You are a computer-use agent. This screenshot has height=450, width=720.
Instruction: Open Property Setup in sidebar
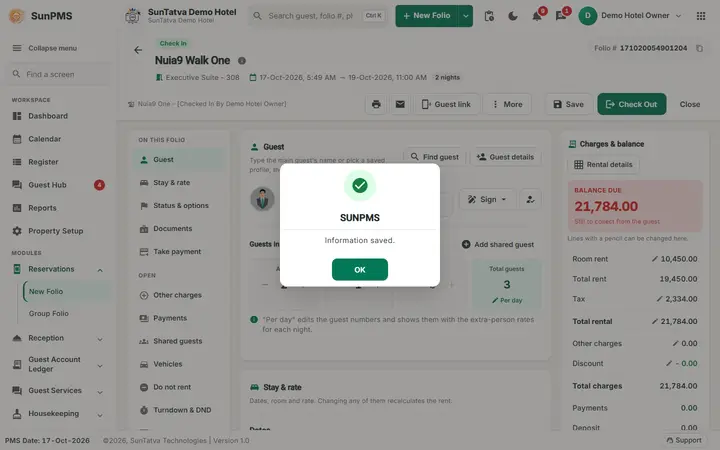[x=56, y=231]
